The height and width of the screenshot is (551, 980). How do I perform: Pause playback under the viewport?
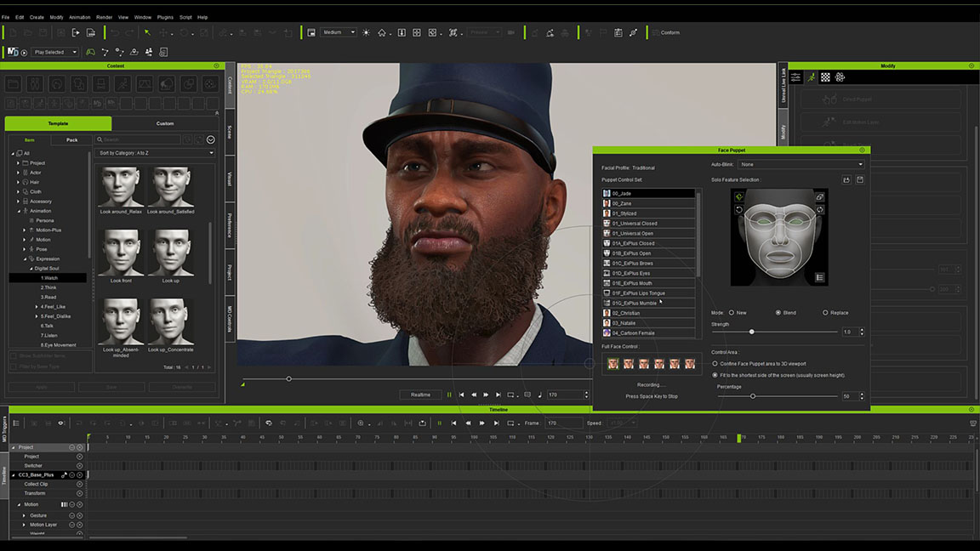click(x=449, y=395)
